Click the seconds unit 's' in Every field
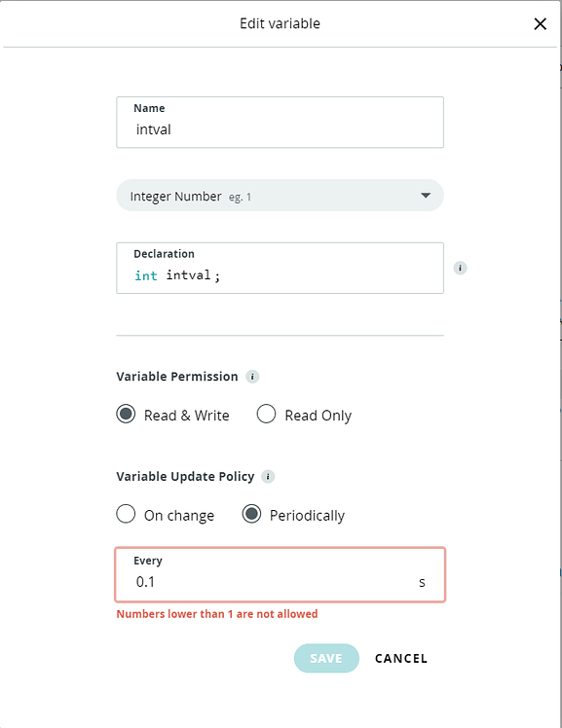This screenshot has height=728, width=562. click(x=422, y=582)
